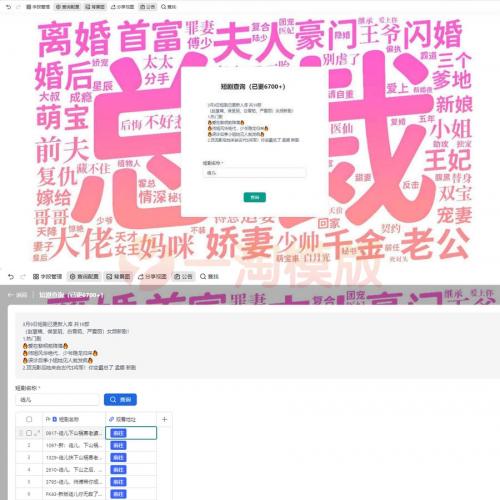The image size is (500, 500).
Task: Click the plus icon to add a column
Action: coord(164,419)
